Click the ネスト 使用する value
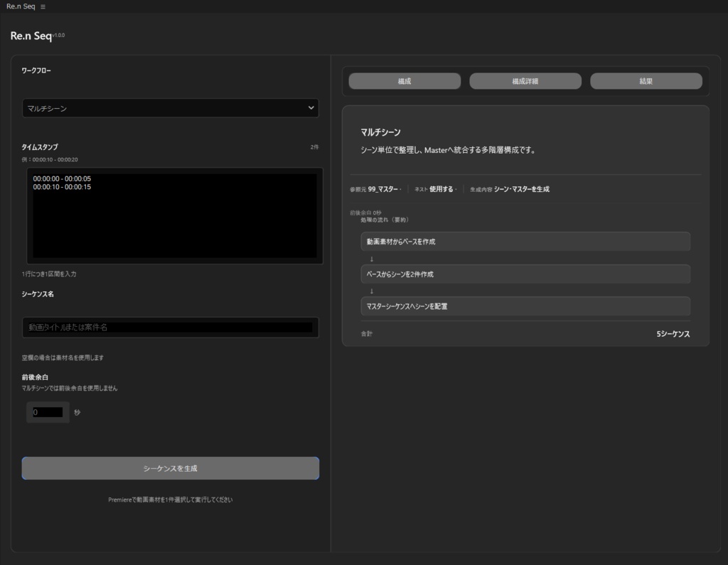The width and height of the screenshot is (728, 565). [x=441, y=189]
